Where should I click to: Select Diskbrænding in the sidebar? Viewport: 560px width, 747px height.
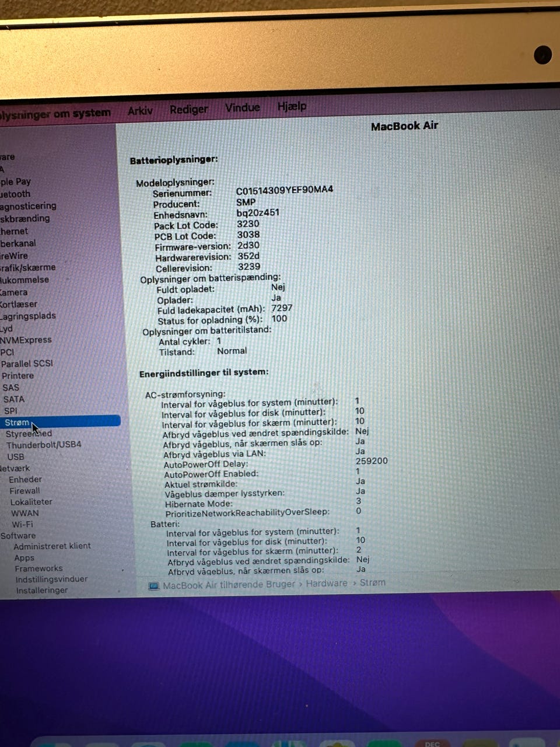[x=25, y=218]
